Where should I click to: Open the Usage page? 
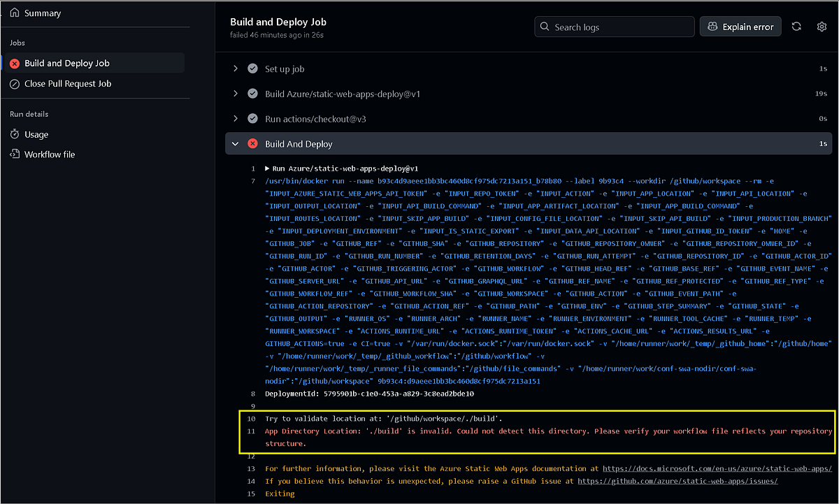(36, 134)
